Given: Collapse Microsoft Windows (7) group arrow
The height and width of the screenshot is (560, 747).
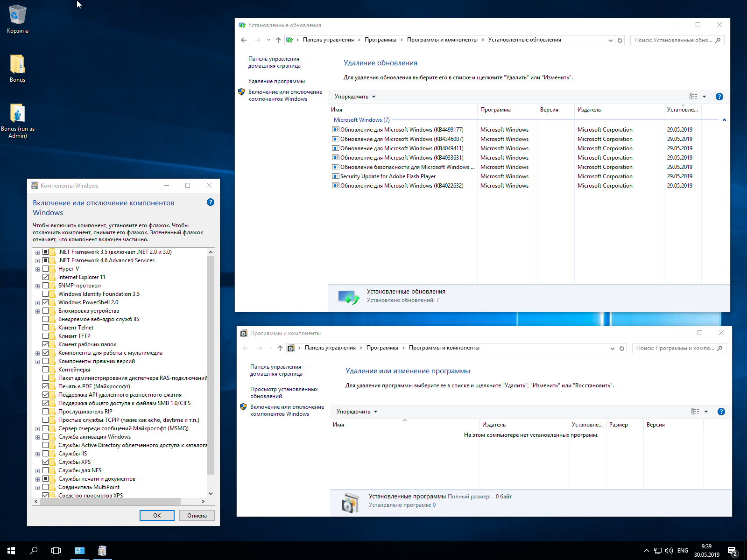Looking at the screenshot, I should 724,120.
